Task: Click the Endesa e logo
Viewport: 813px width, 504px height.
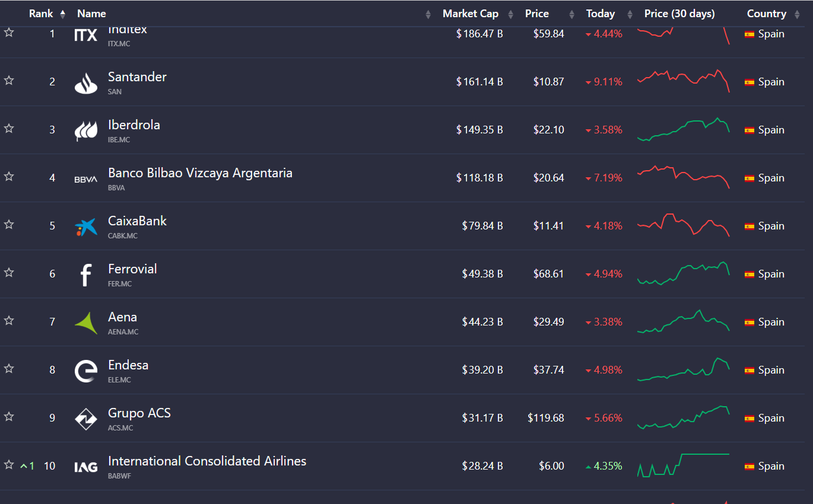Action: [x=86, y=371]
